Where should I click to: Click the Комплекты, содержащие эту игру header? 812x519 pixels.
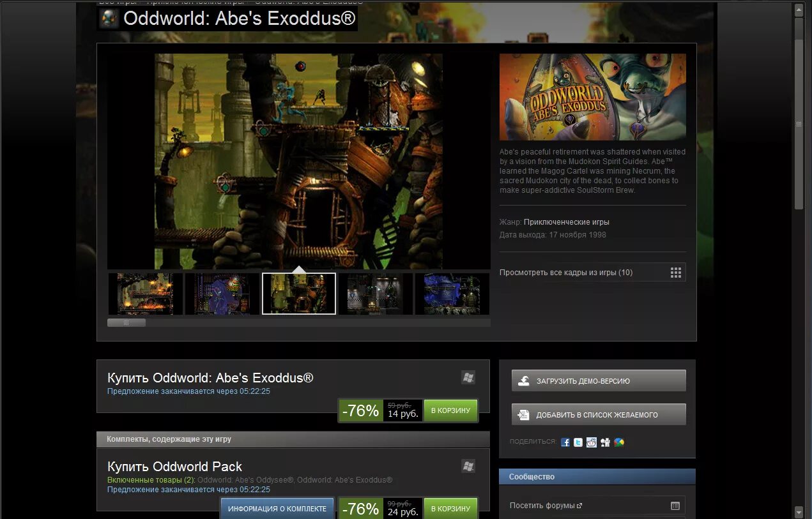click(293, 439)
